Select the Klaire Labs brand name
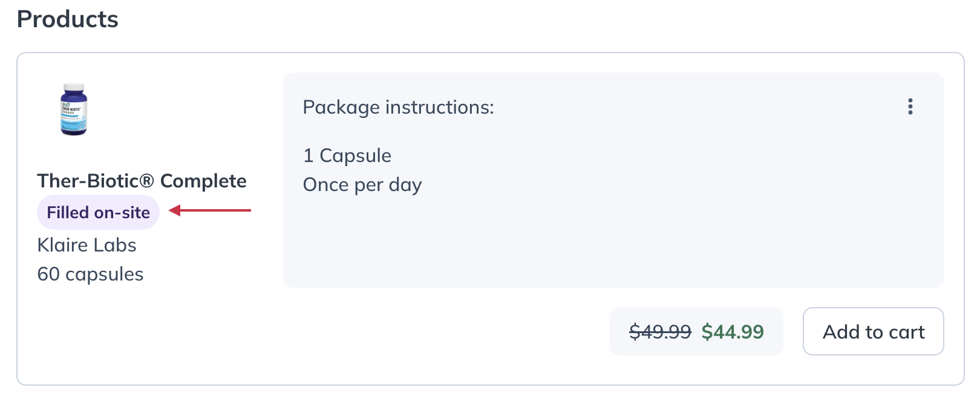The width and height of the screenshot is (980, 399). [87, 245]
